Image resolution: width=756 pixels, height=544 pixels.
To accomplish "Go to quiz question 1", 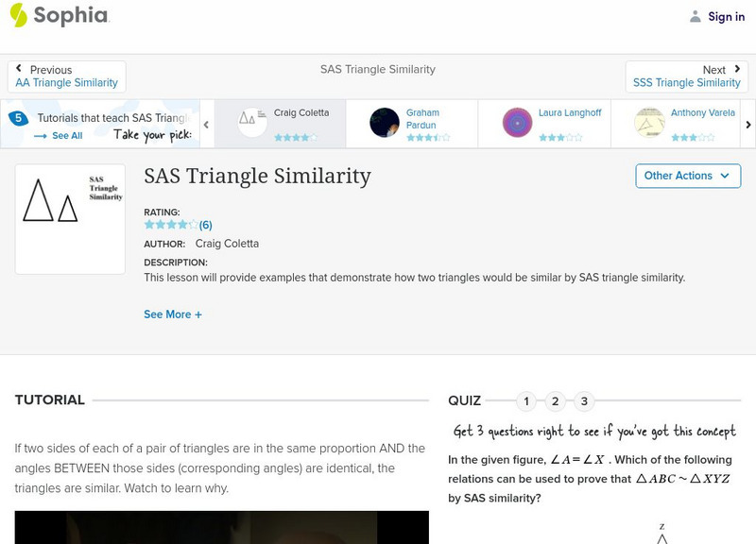I will click(x=526, y=401).
